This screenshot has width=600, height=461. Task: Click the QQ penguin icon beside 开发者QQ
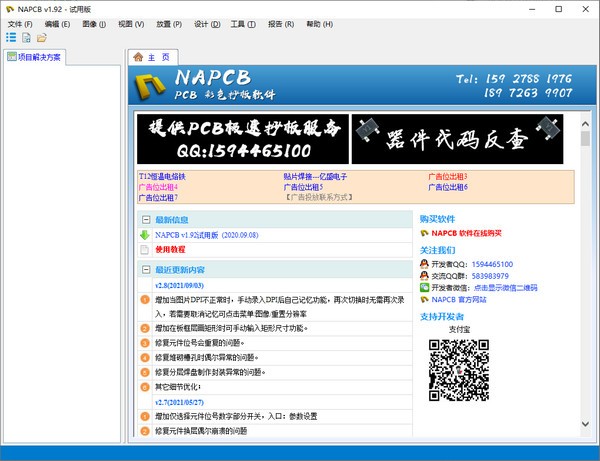point(424,263)
